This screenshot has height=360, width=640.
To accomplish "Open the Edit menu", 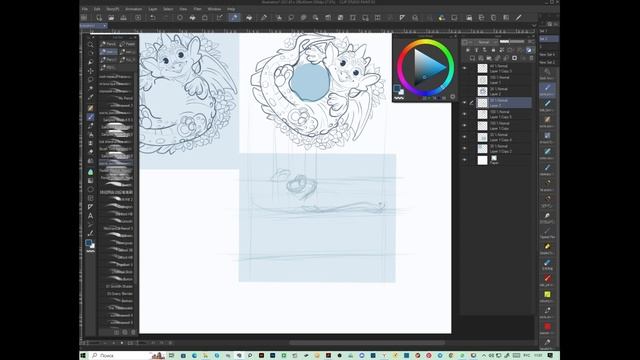I will coord(97,9).
